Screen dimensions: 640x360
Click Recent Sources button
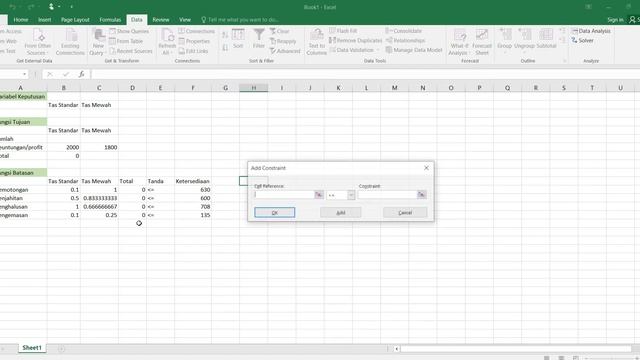(131, 51)
